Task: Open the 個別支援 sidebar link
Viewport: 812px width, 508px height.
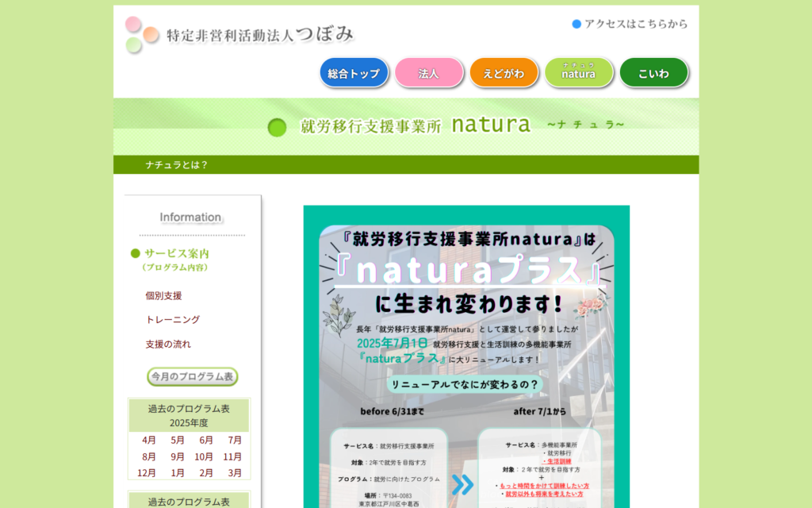Action: (163, 296)
